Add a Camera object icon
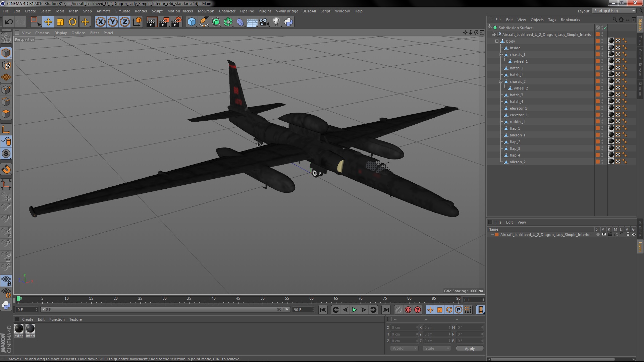This screenshot has width=644, height=362. click(264, 22)
